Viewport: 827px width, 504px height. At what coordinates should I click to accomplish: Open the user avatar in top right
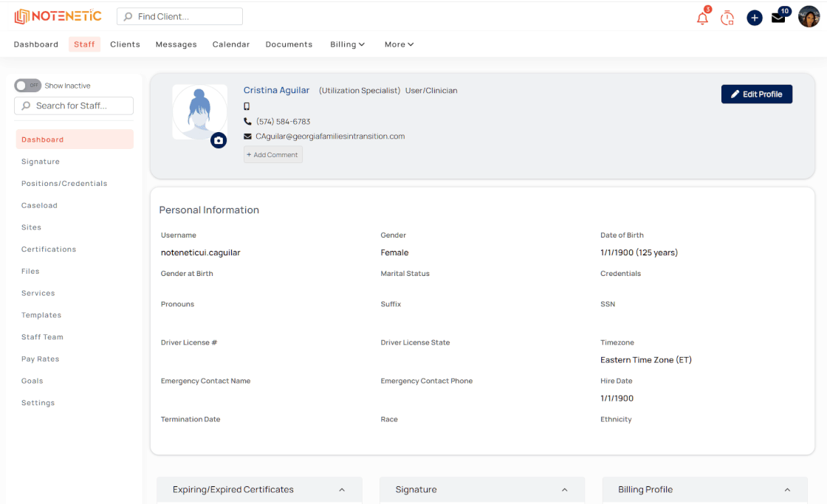809,17
